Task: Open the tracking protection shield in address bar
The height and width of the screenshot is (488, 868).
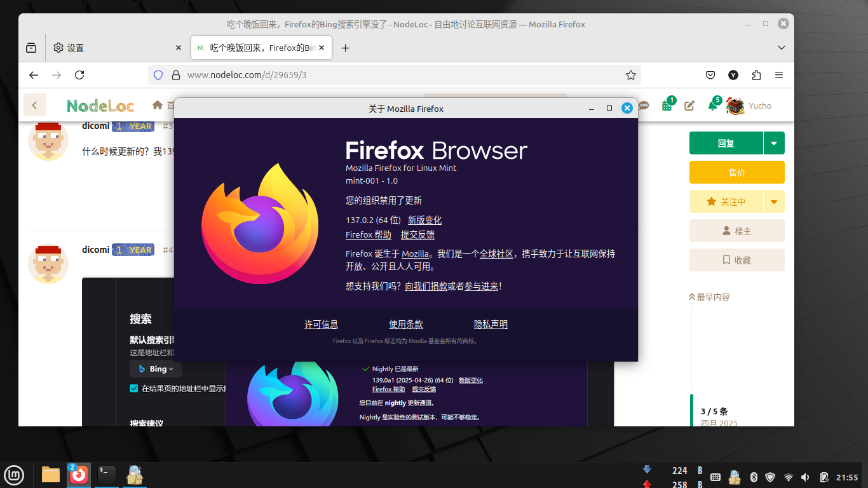Action: click(x=159, y=75)
